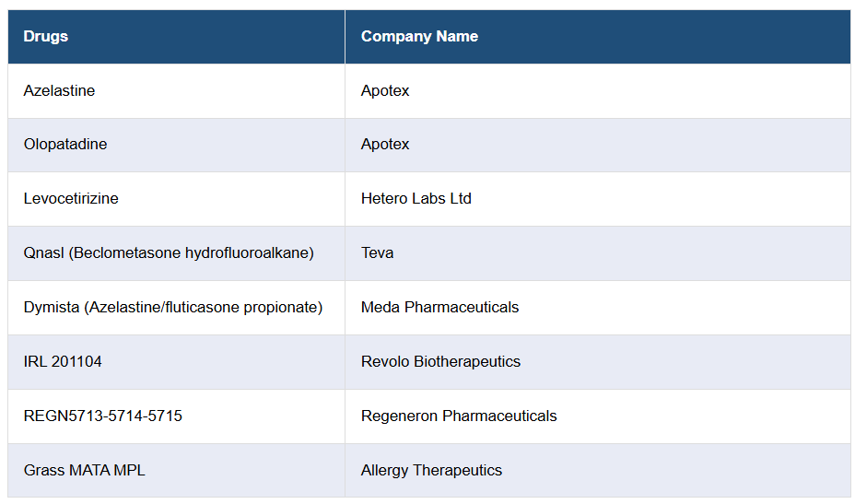Image resolution: width=855 pixels, height=504 pixels.
Task: Click Apotex in the Olopatadine row
Action: pos(385,144)
